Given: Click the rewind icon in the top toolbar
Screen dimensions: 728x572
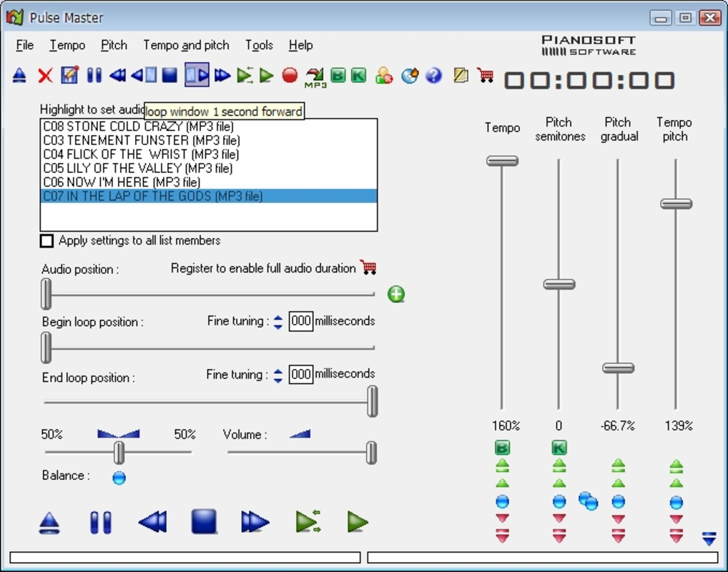Looking at the screenshot, I should click(117, 75).
